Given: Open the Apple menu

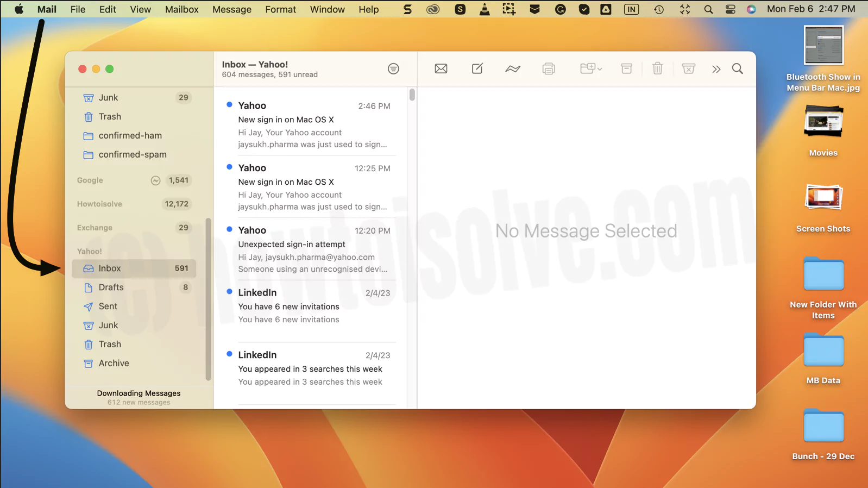Looking at the screenshot, I should 18,9.
